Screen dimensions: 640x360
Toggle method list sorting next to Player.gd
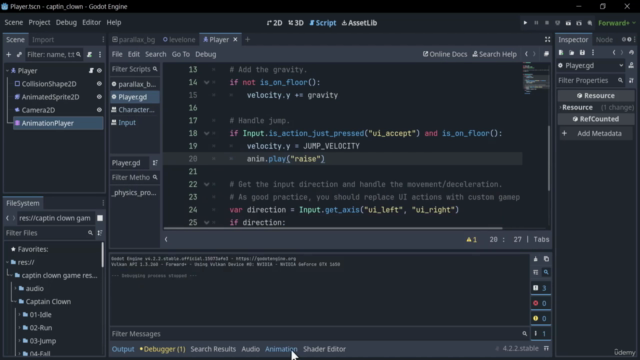(x=155, y=162)
